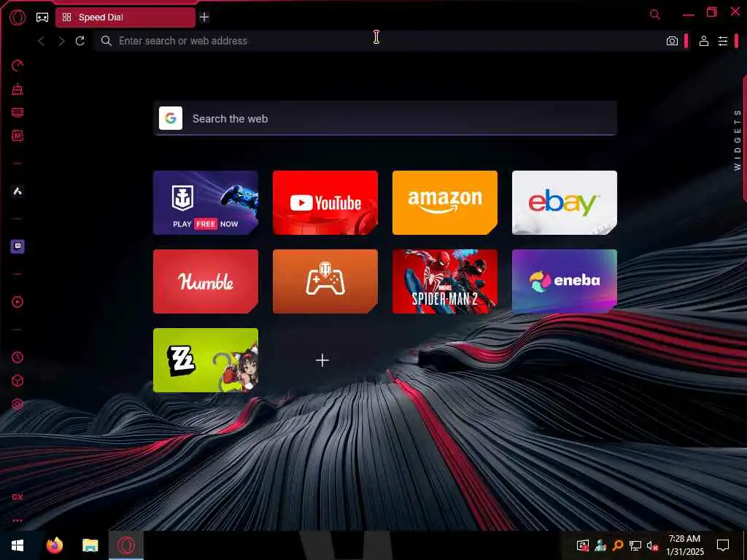This screenshot has width=747, height=560.
Task: Open the Player icon in sidebar
Action: click(x=18, y=302)
